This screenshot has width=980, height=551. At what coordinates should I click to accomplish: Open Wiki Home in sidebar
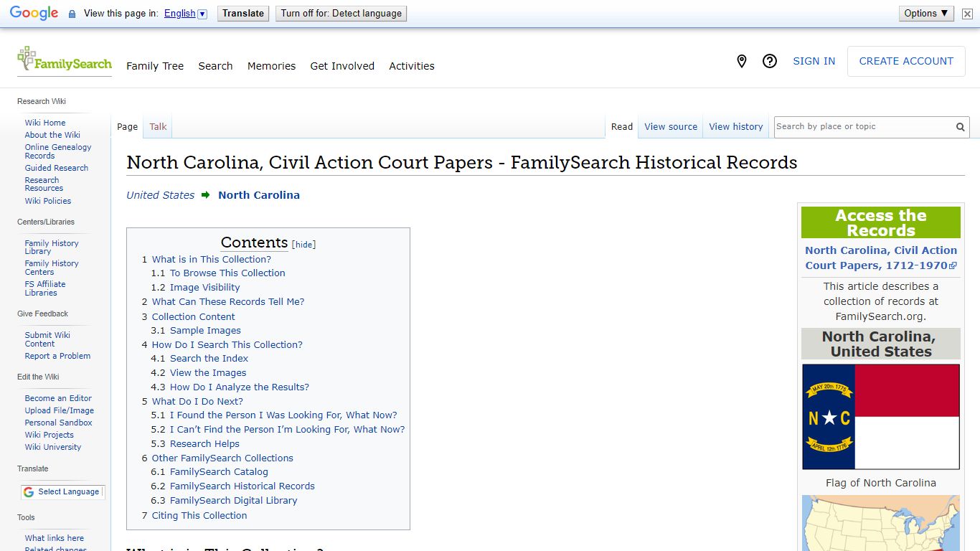(x=45, y=123)
